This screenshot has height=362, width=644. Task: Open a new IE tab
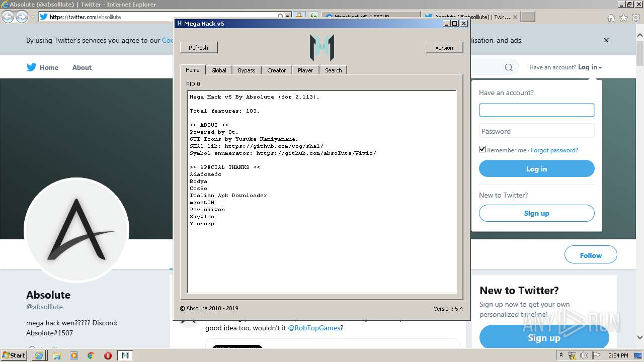pos(528,17)
